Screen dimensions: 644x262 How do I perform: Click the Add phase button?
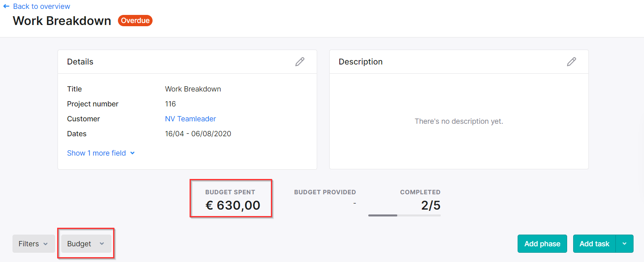point(542,244)
